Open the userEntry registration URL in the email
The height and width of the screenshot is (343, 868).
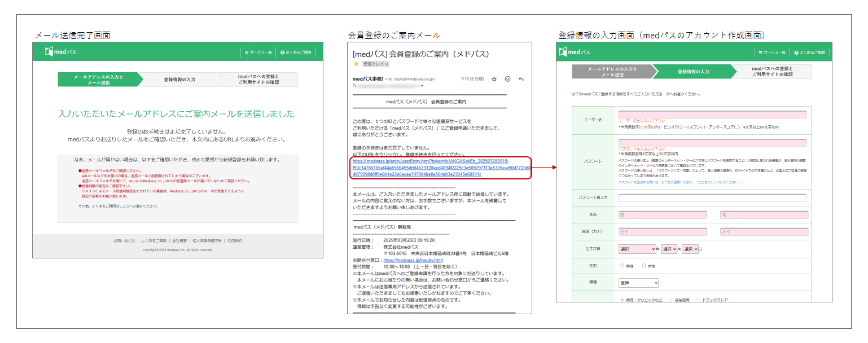tap(441, 168)
